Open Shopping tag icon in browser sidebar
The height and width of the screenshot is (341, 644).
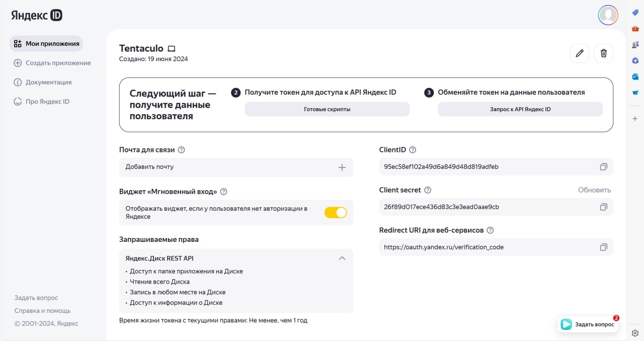tap(635, 13)
